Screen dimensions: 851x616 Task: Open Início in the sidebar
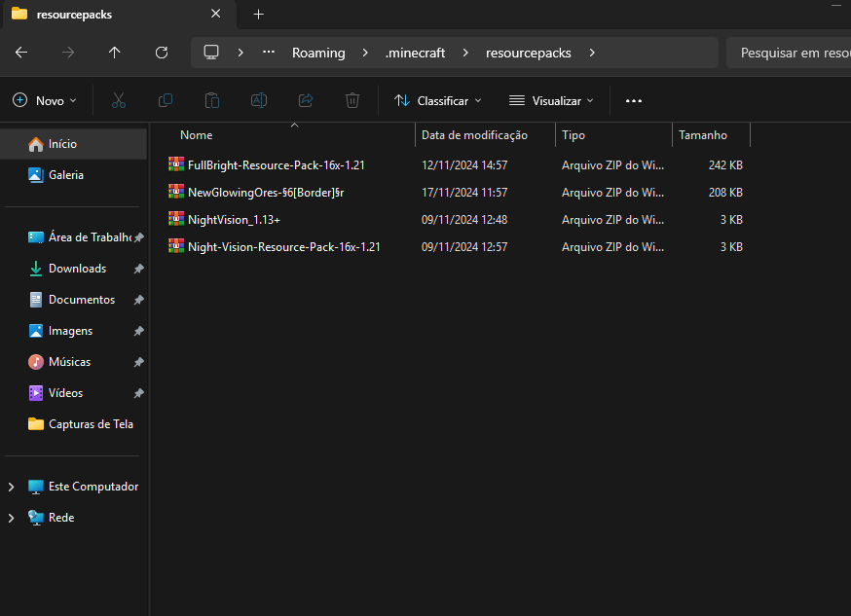(74, 144)
